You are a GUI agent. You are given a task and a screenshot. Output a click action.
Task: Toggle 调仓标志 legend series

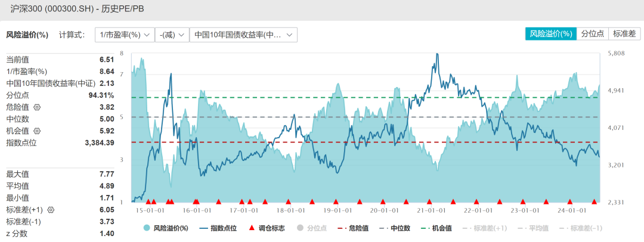pyautogui.click(x=267, y=228)
